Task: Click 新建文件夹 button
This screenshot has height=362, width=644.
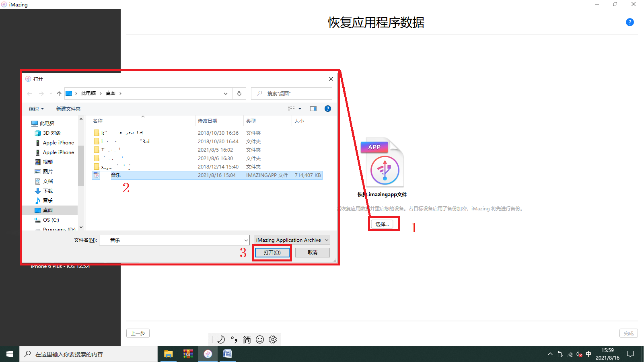Action: pyautogui.click(x=68, y=109)
